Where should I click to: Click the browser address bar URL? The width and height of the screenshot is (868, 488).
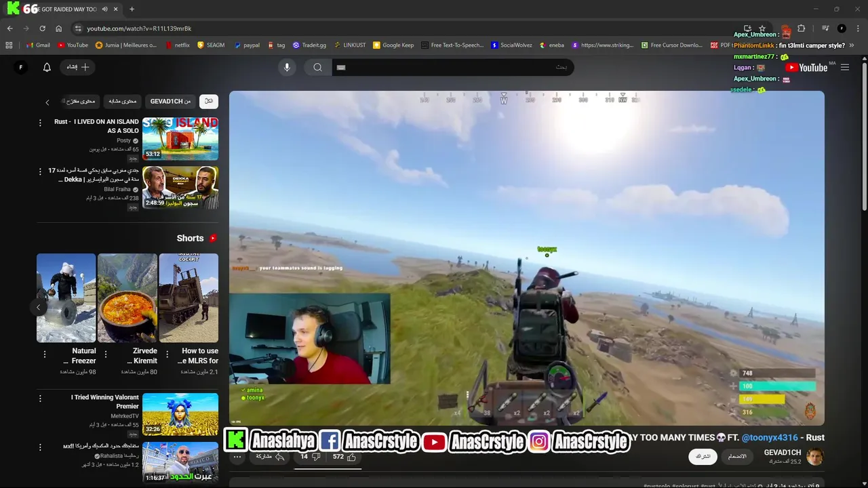139,28
